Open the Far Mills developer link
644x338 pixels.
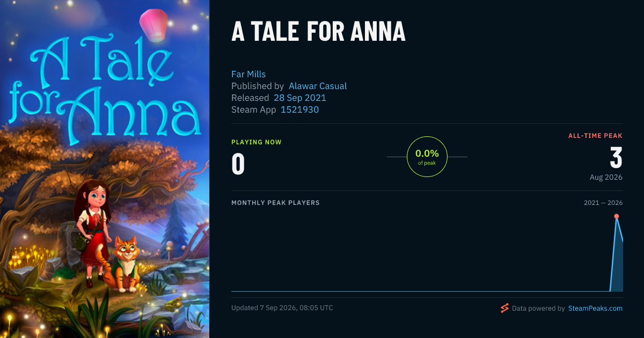[248, 74]
